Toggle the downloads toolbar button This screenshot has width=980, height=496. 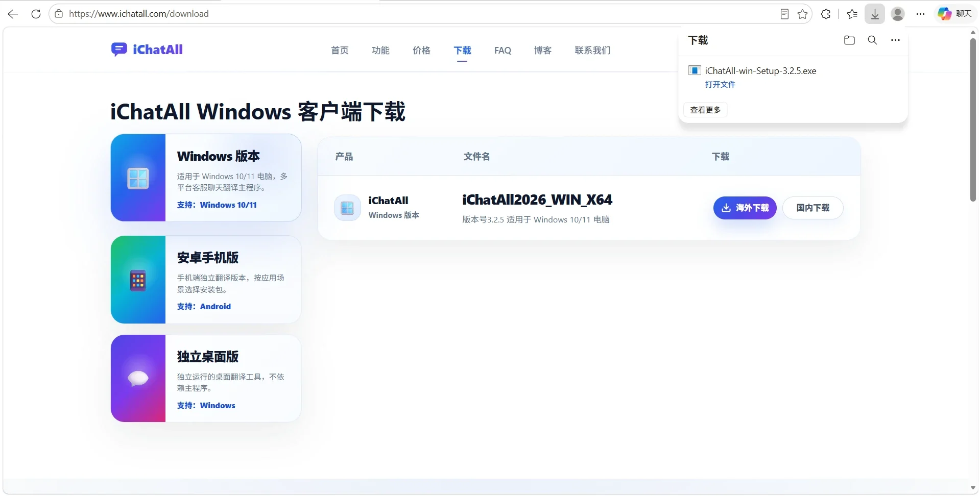click(x=875, y=14)
